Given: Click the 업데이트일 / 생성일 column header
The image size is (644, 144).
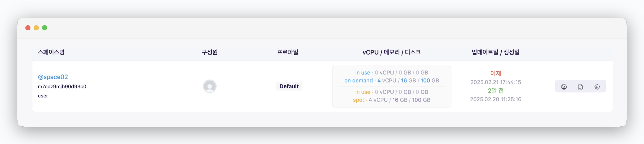Looking at the screenshot, I should [x=495, y=52].
